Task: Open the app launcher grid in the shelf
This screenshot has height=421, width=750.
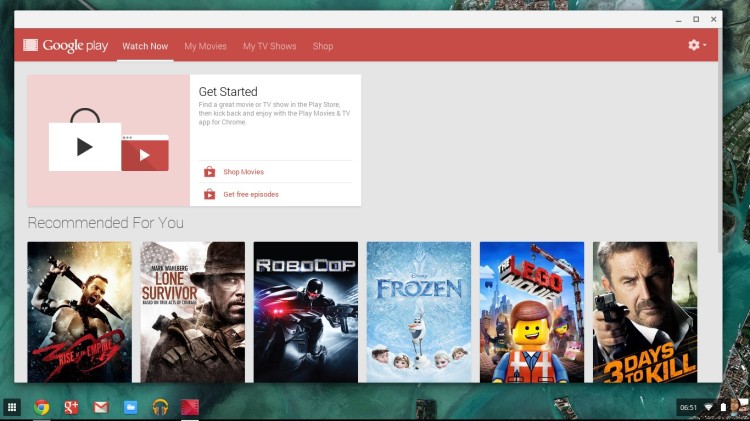Action: pyautogui.click(x=12, y=407)
